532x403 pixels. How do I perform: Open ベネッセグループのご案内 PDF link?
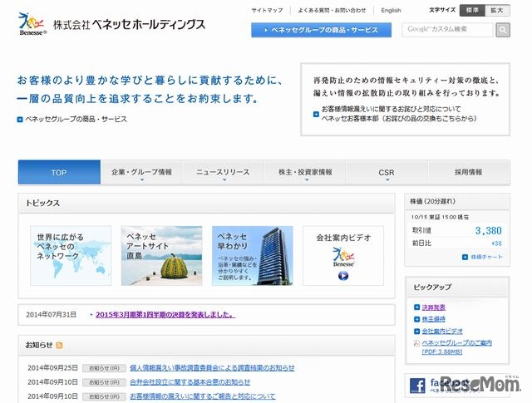click(x=456, y=347)
